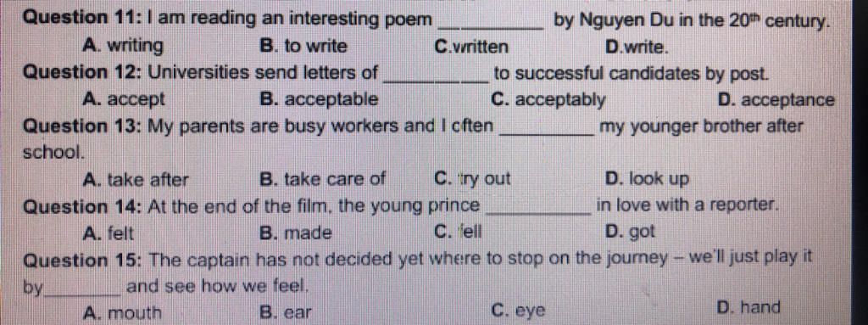868x325 pixels.
Task: Choose answer B ear for Question 15
Action: pyautogui.click(x=286, y=313)
